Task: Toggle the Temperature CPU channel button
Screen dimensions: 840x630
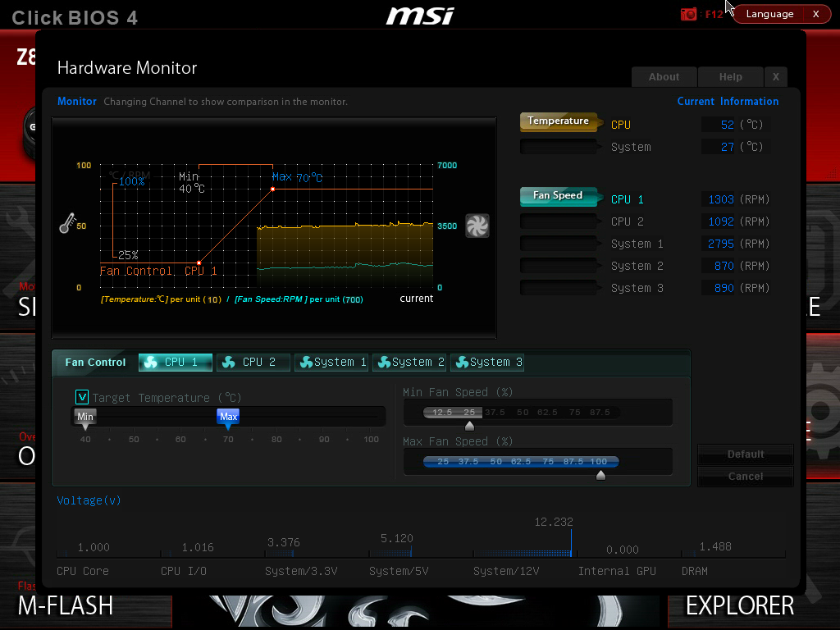Action: coord(559,121)
